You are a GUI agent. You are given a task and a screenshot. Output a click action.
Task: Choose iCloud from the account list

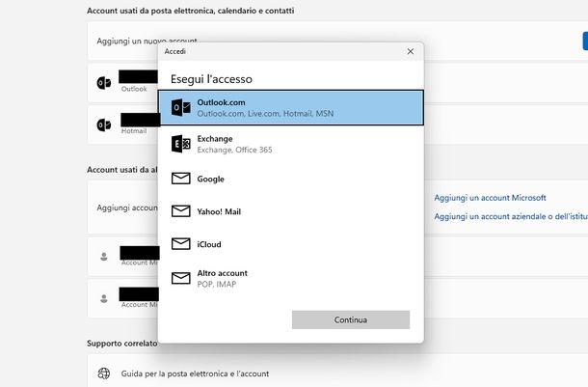[x=291, y=244]
